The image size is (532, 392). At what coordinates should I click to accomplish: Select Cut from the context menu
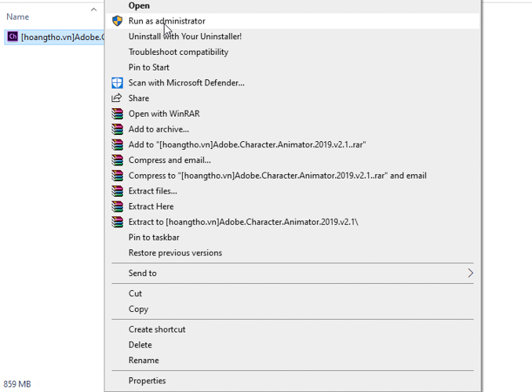pyautogui.click(x=293, y=293)
